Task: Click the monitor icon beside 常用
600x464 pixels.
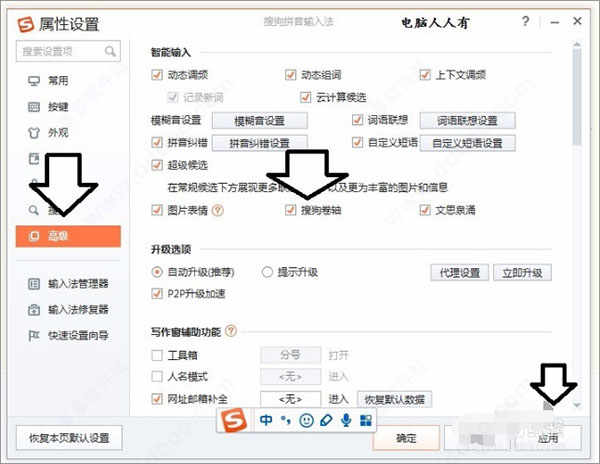Action: (x=34, y=81)
